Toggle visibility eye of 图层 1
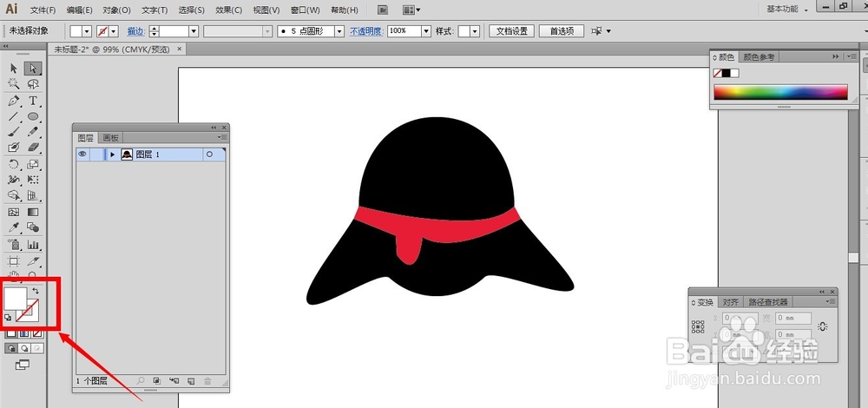This screenshot has height=408, width=868. click(82, 155)
